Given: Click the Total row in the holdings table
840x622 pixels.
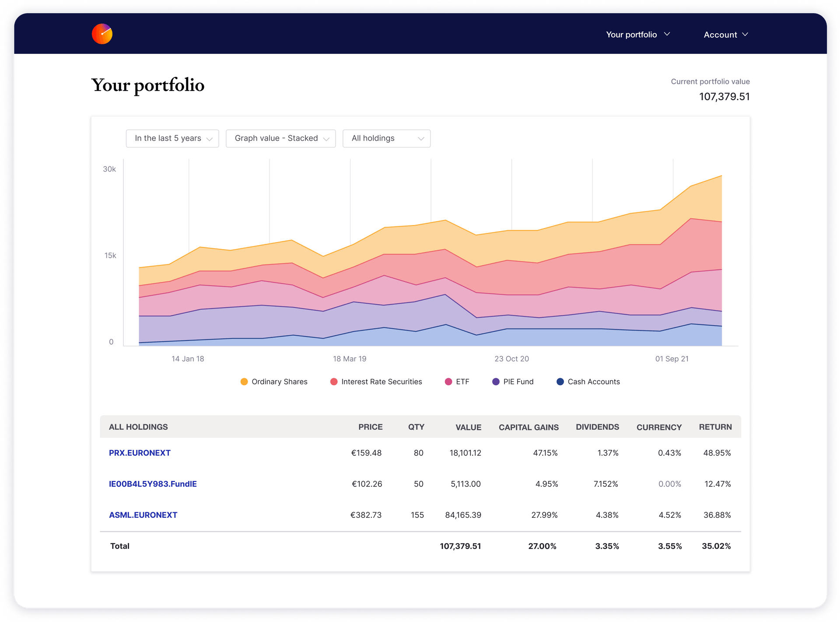Looking at the screenshot, I should click(x=119, y=546).
